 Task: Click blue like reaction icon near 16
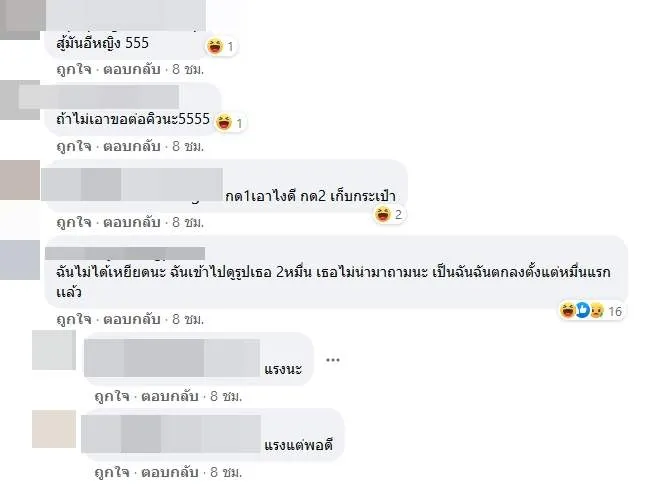(583, 310)
